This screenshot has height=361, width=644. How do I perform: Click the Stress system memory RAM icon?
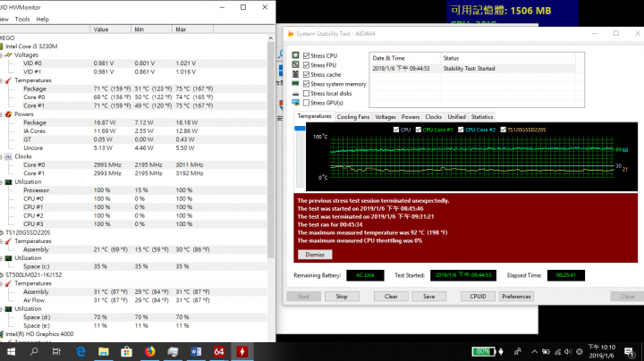(295, 83)
